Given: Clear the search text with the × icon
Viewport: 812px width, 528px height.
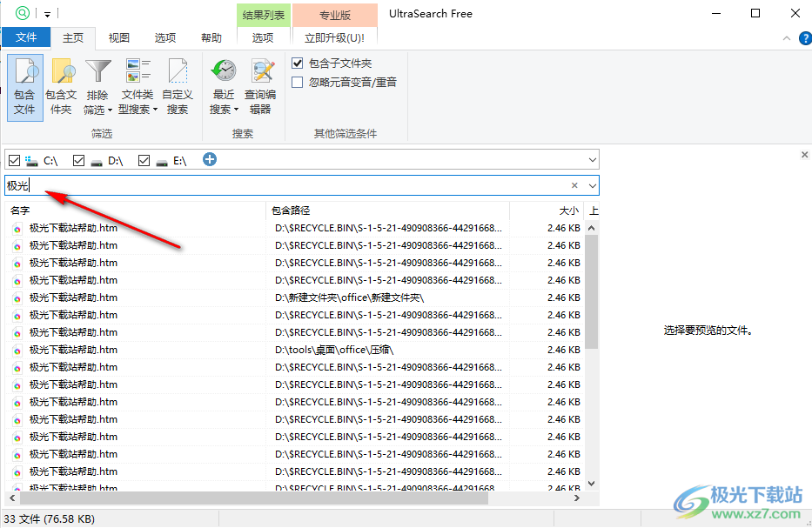Looking at the screenshot, I should pyautogui.click(x=574, y=185).
